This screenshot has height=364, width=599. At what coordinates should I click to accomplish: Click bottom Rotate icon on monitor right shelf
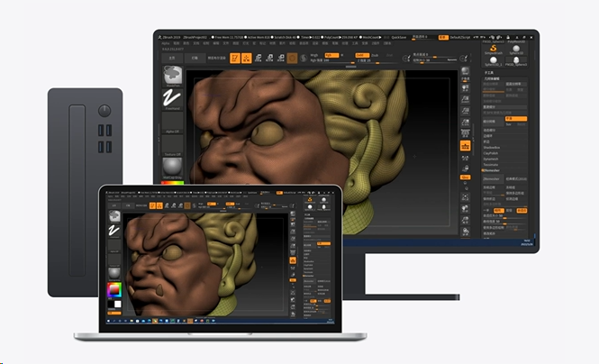click(465, 232)
